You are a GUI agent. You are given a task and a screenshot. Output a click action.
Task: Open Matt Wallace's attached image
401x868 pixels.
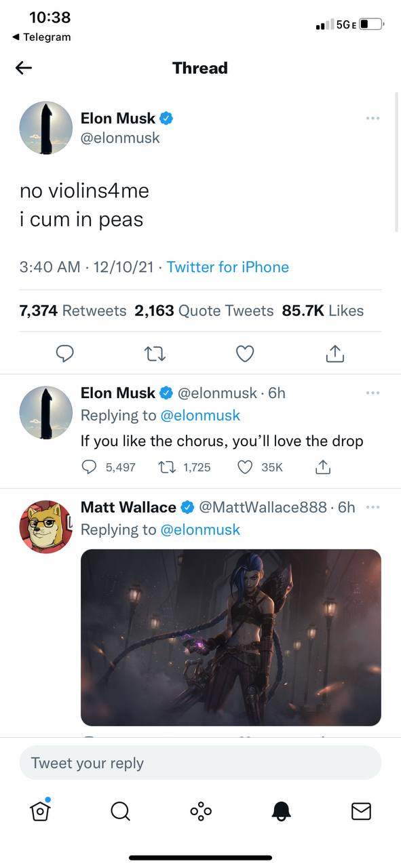pyautogui.click(x=231, y=637)
